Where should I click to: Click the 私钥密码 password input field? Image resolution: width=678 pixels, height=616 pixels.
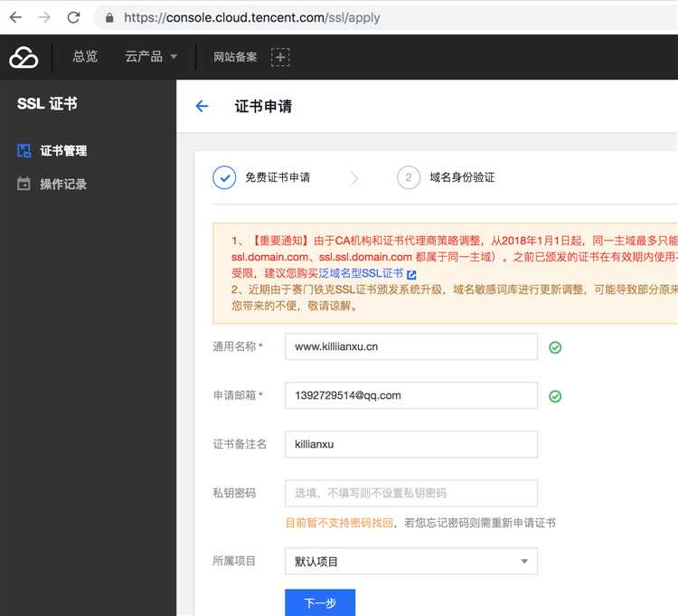[x=411, y=493]
